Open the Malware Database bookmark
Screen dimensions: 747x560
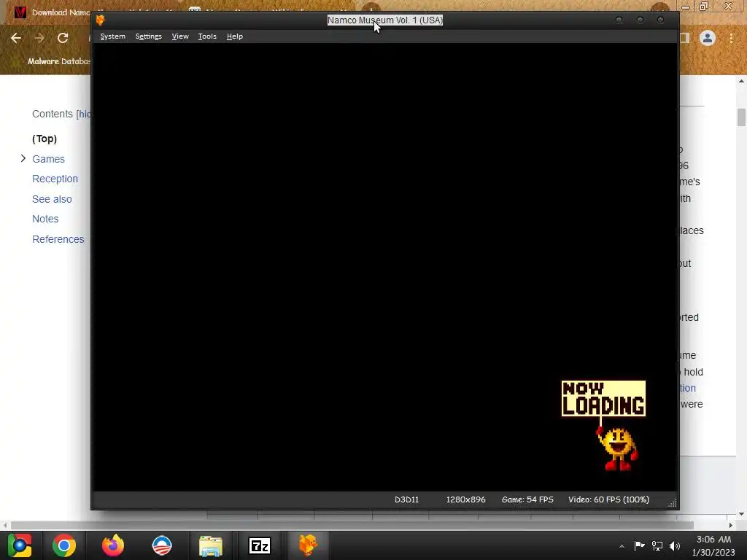(x=58, y=61)
